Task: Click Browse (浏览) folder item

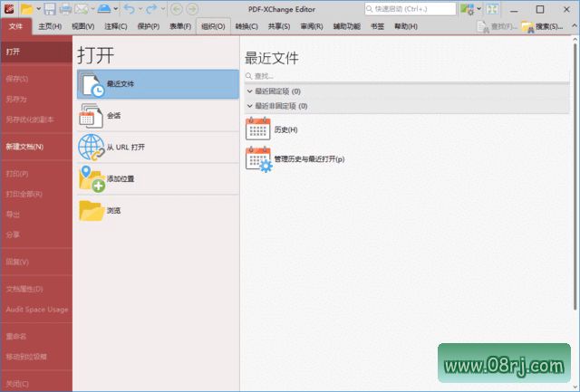Action: coord(158,210)
